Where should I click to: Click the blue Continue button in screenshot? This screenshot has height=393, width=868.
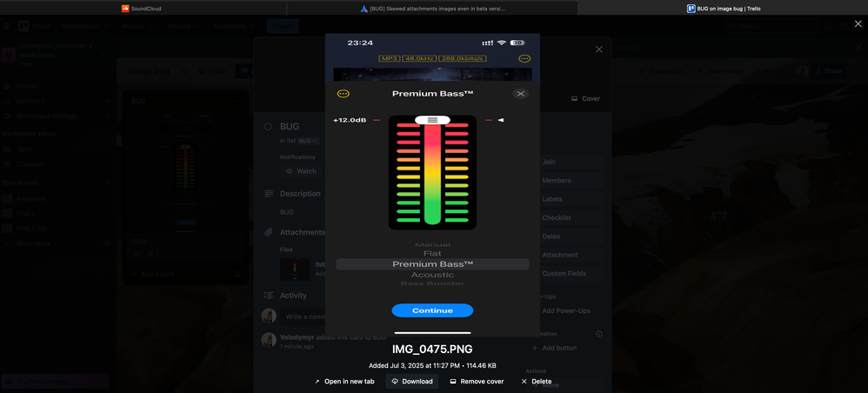pyautogui.click(x=432, y=310)
